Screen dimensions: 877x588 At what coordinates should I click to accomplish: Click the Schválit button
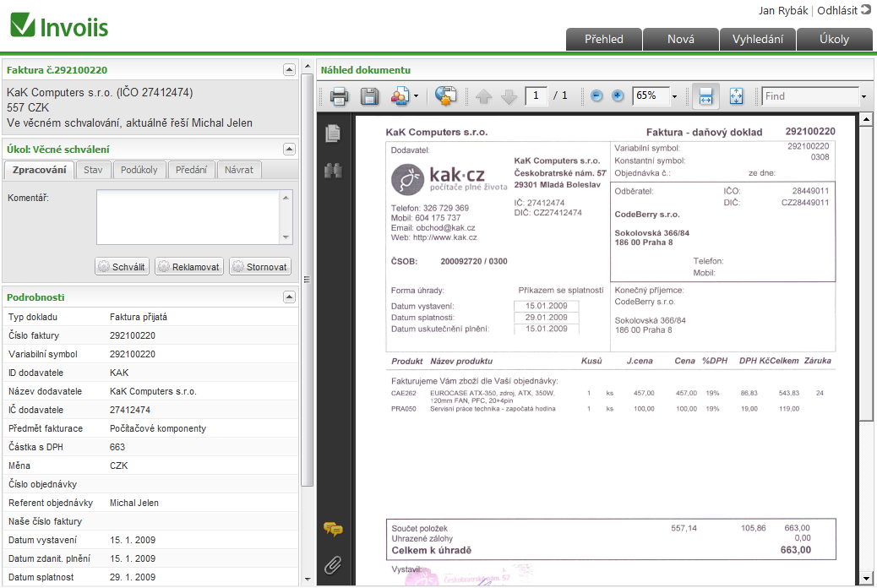tap(122, 267)
